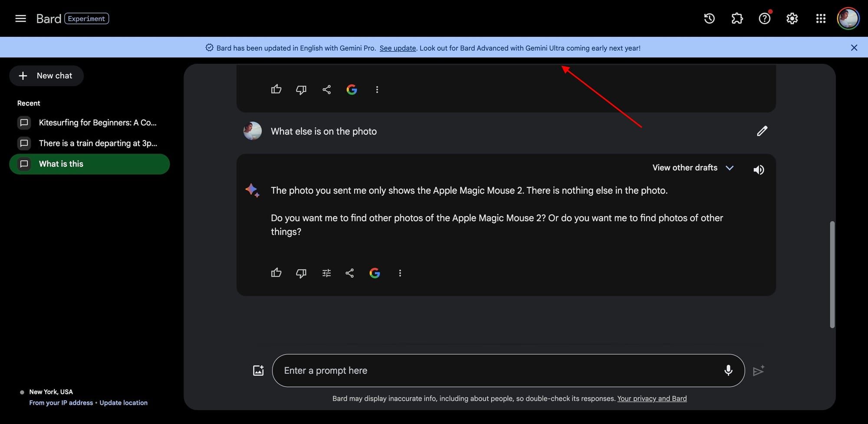This screenshot has width=868, height=424.
Task: Verify the response with Google search
Action: pos(375,273)
